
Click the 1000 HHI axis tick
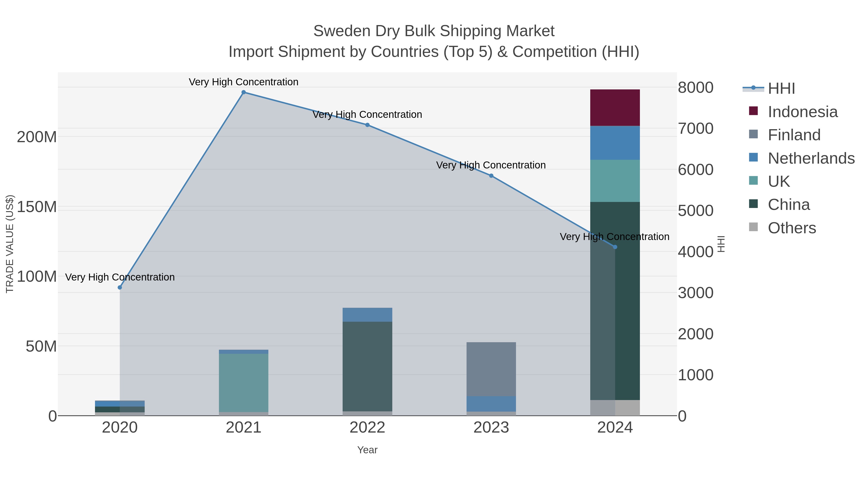point(695,375)
